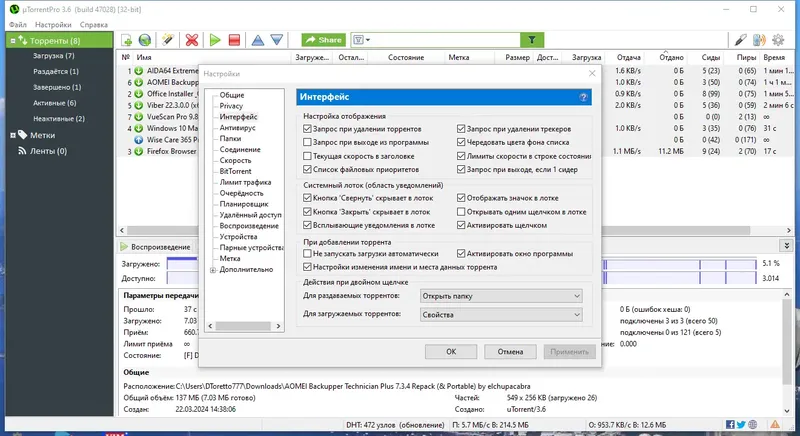Click the Add Torrent toolbar icon
800x436 pixels.
point(127,40)
